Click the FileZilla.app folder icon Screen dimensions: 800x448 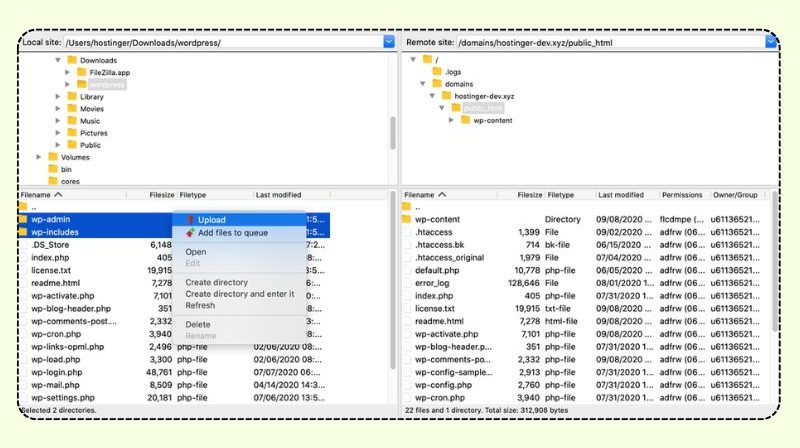tap(82, 72)
